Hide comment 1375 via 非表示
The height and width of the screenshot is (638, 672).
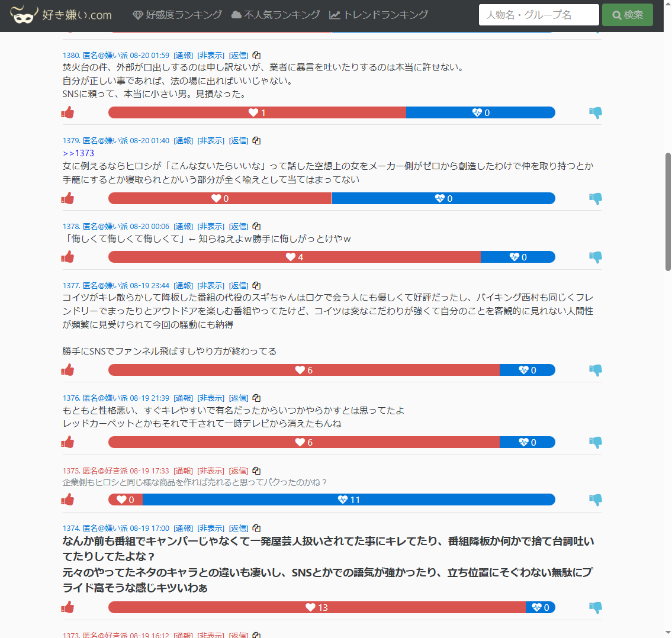[x=211, y=471]
